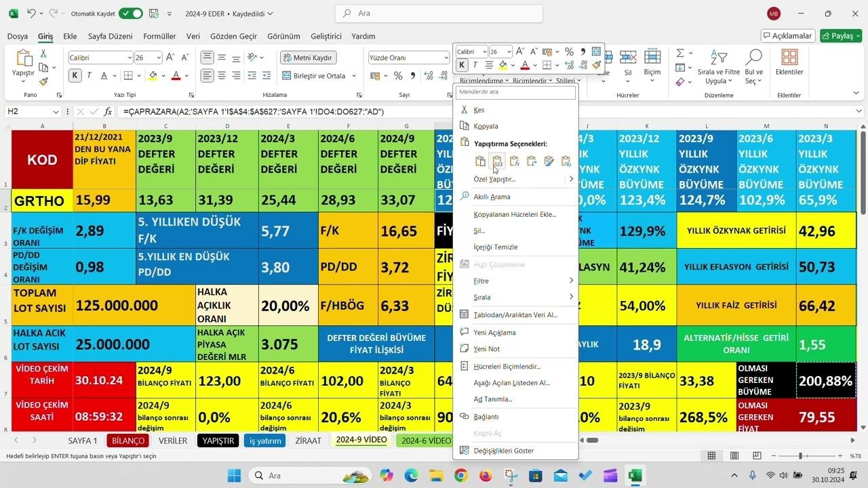Click the mini toolbar percent style icon
Image resolution: width=868 pixels, height=488 pixels.
pyautogui.click(x=569, y=52)
